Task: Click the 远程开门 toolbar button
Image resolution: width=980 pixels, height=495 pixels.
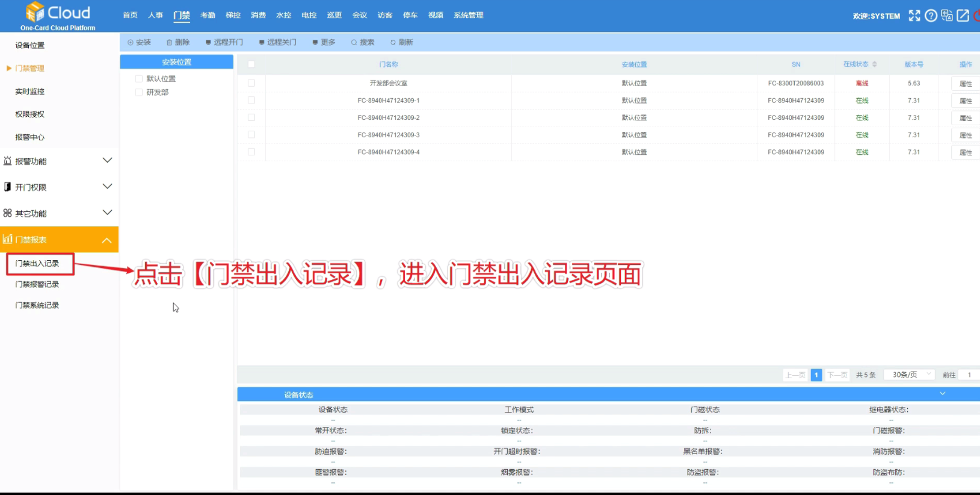Action: (224, 42)
